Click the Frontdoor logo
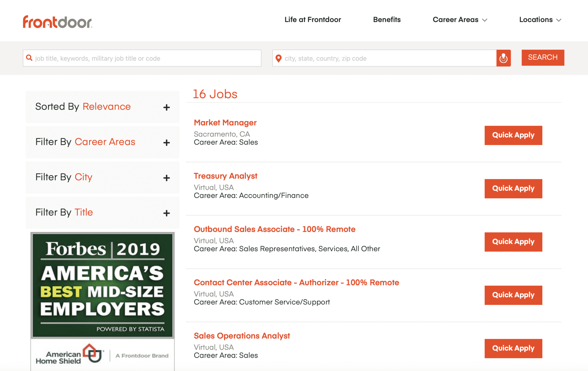Viewport: 588px width, 371px height. coord(57,22)
